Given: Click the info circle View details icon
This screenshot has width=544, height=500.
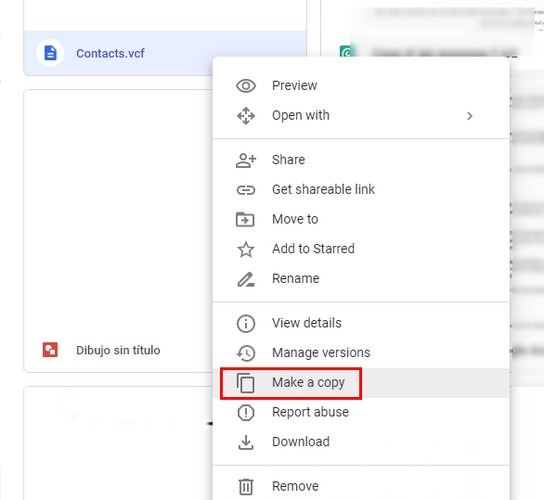Looking at the screenshot, I should click(246, 323).
